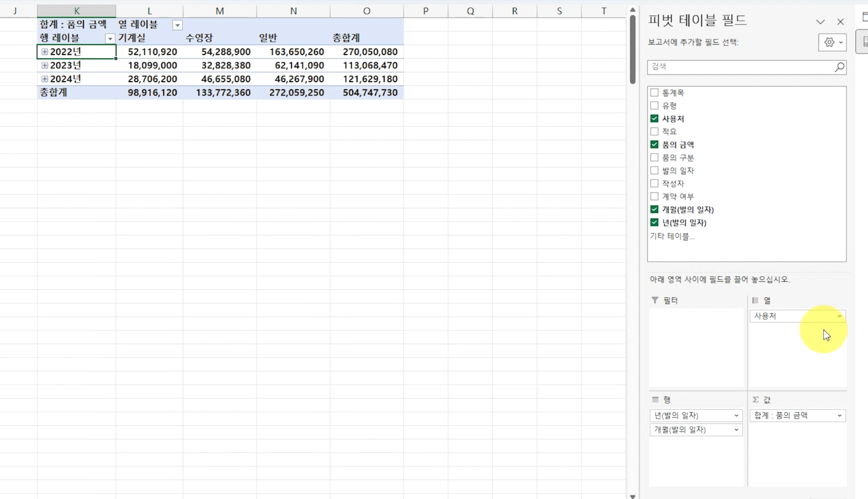This screenshot has height=499, width=868.
Task: Expand the 2022년 row group
Action: [45, 52]
